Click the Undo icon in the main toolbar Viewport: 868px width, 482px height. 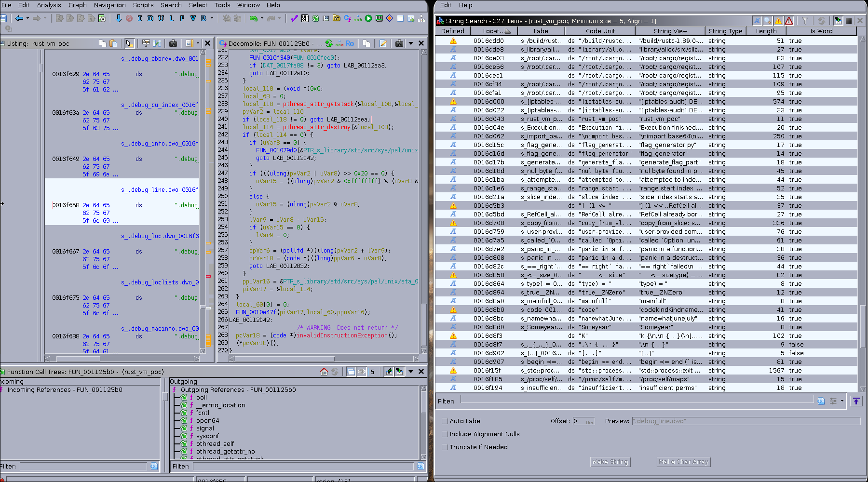[x=253, y=19]
